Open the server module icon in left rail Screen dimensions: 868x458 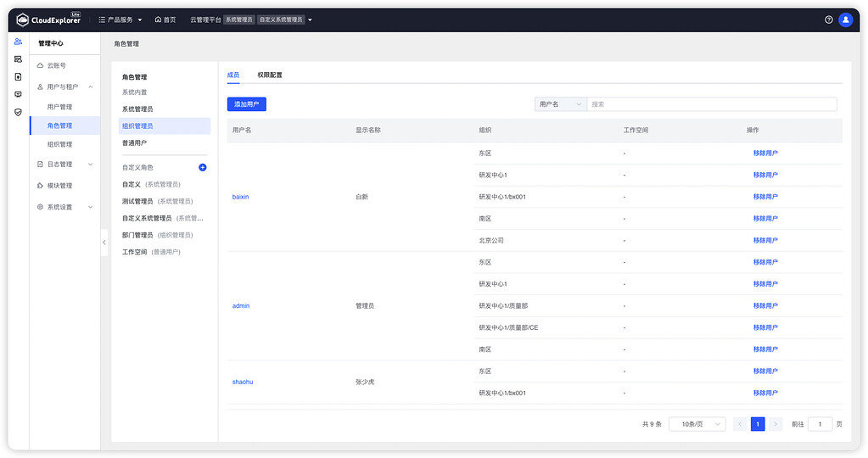[18, 59]
